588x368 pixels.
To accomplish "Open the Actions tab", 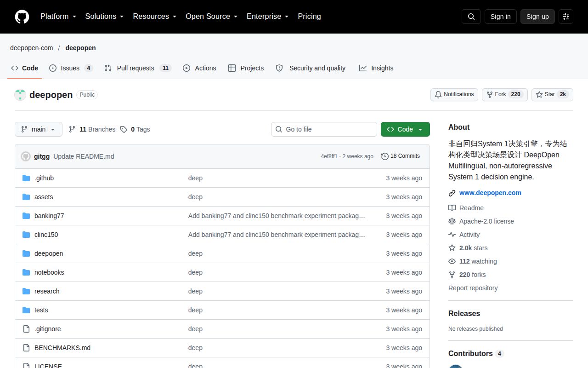I will 199,68.
